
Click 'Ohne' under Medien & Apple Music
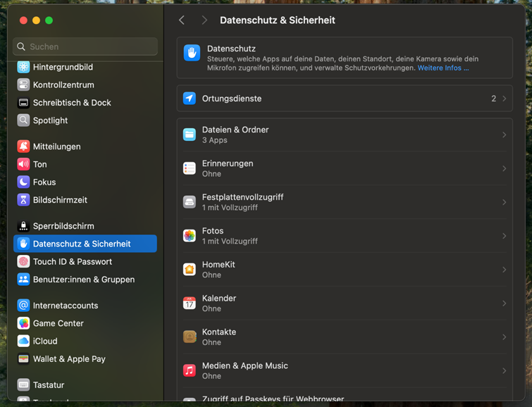211,376
